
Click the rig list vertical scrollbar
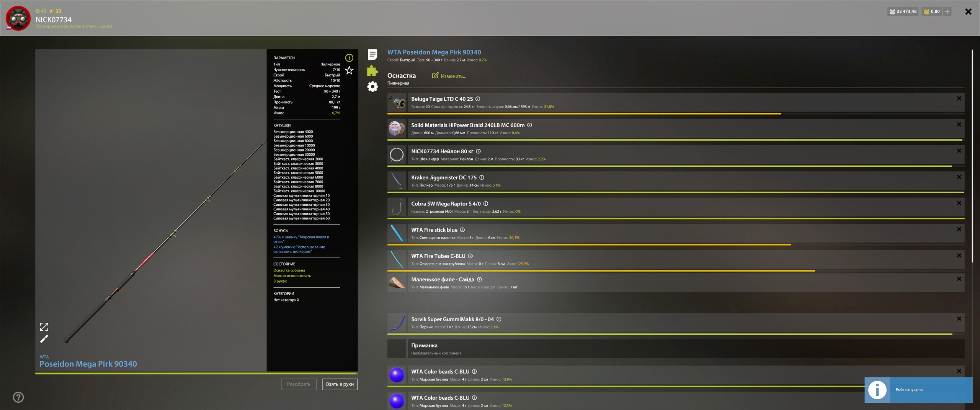coord(972,156)
